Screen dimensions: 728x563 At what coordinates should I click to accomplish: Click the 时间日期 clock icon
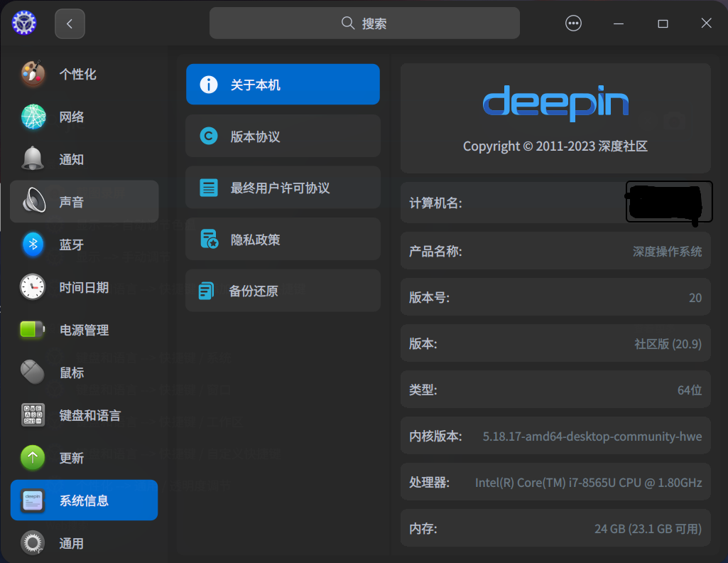pyautogui.click(x=33, y=286)
